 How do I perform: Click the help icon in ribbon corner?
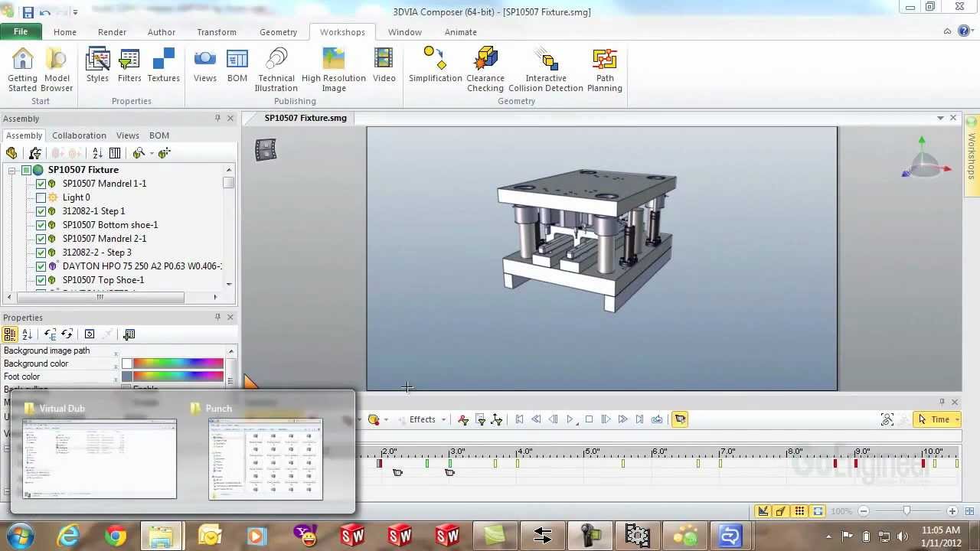[964, 31]
